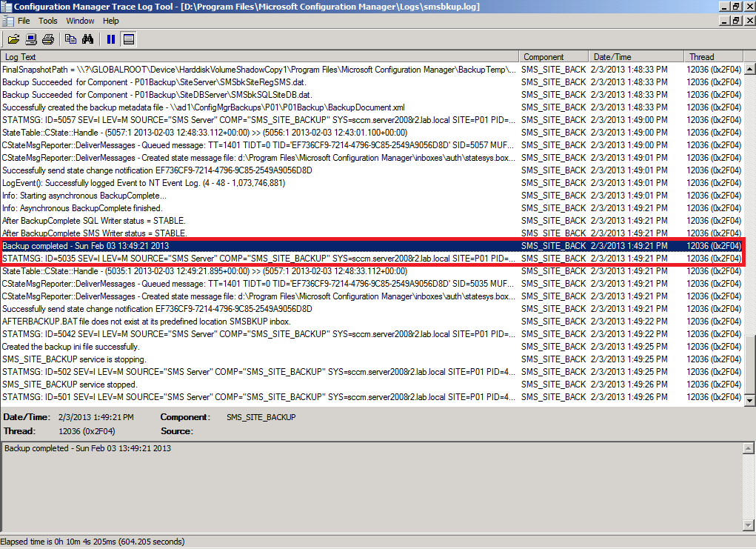Screen dimensions: 756x549
Task: Toggle the Show Details pane icon
Action: pyautogui.click(x=129, y=39)
